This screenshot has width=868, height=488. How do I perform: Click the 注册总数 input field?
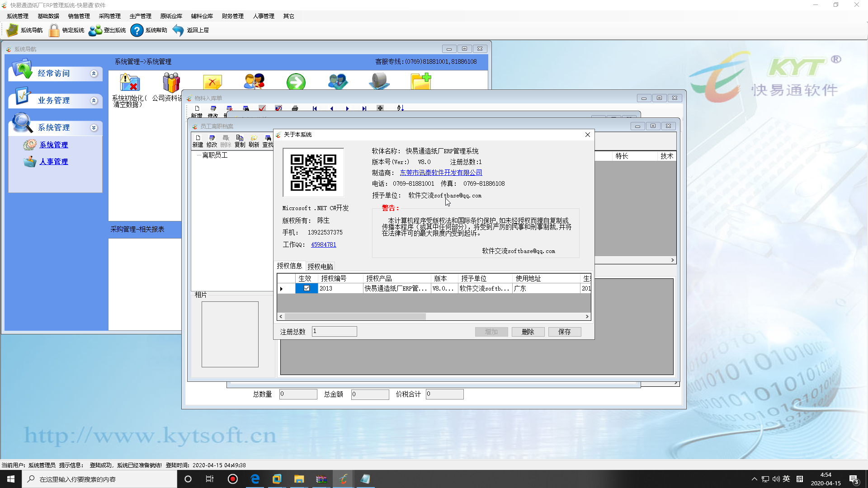(334, 332)
